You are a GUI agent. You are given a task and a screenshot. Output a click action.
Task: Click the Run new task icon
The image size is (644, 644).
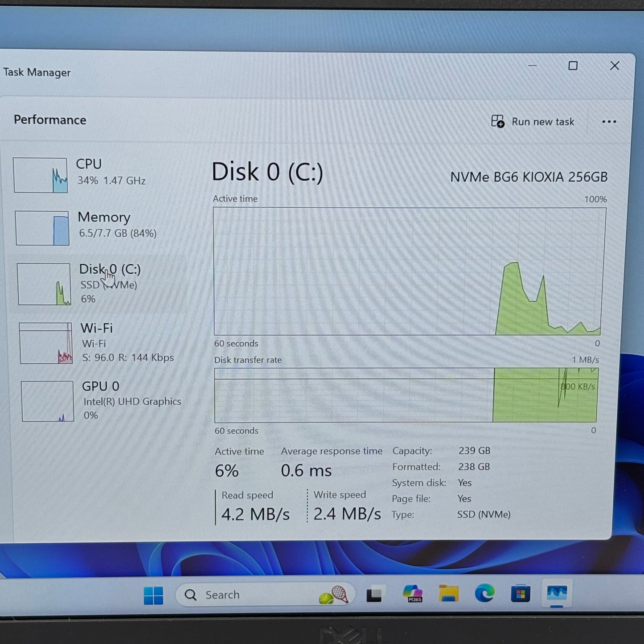point(497,122)
